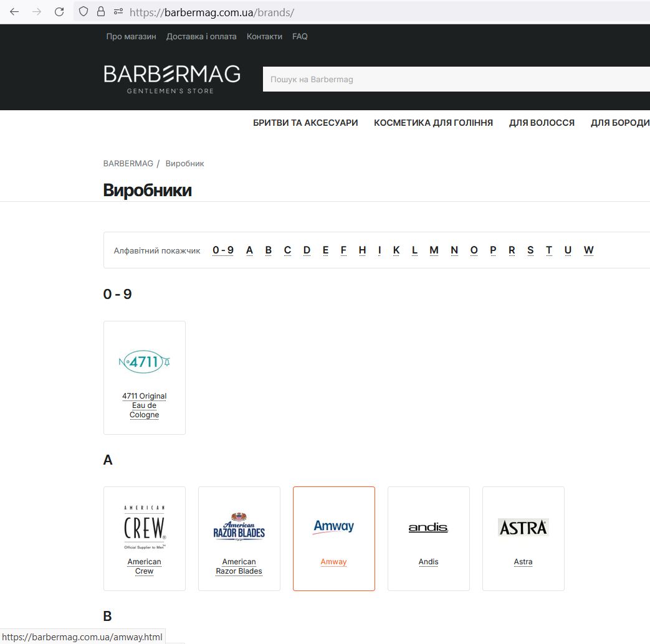650x644 pixels.
Task: Jump to letter P in index
Action: pyautogui.click(x=493, y=250)
